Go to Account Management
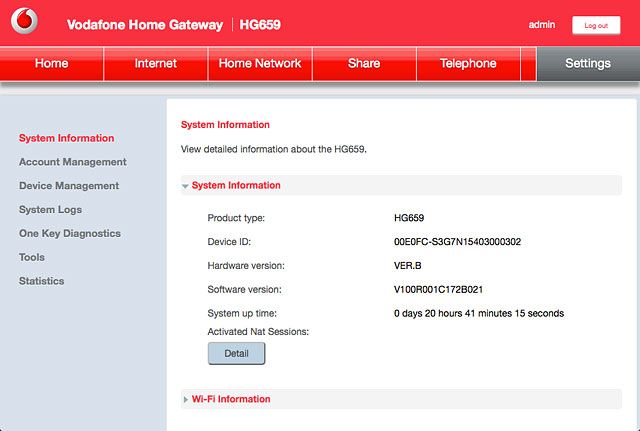Viewport: 640px width, 431px height. click(x=73, y=162)
